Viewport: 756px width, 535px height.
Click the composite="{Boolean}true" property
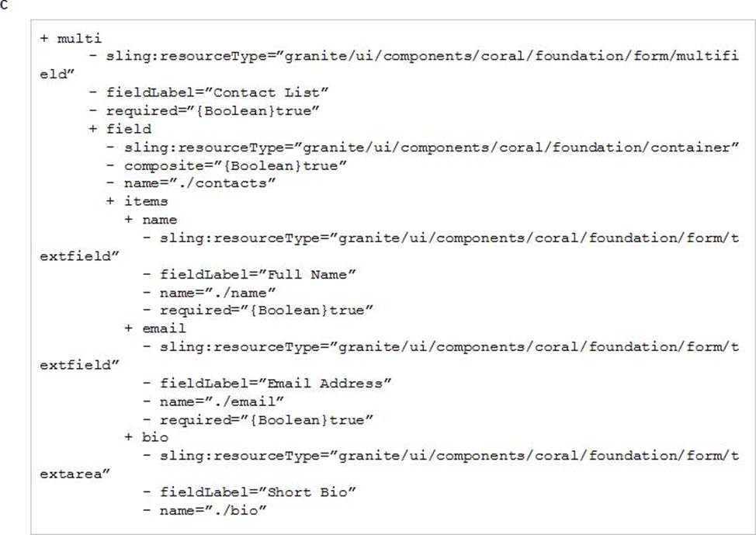point(235,165)
